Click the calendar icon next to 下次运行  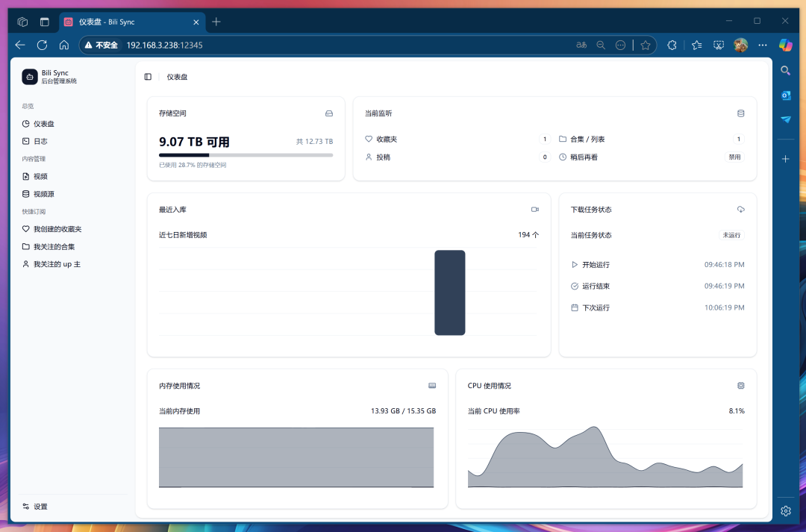(575, 307)
